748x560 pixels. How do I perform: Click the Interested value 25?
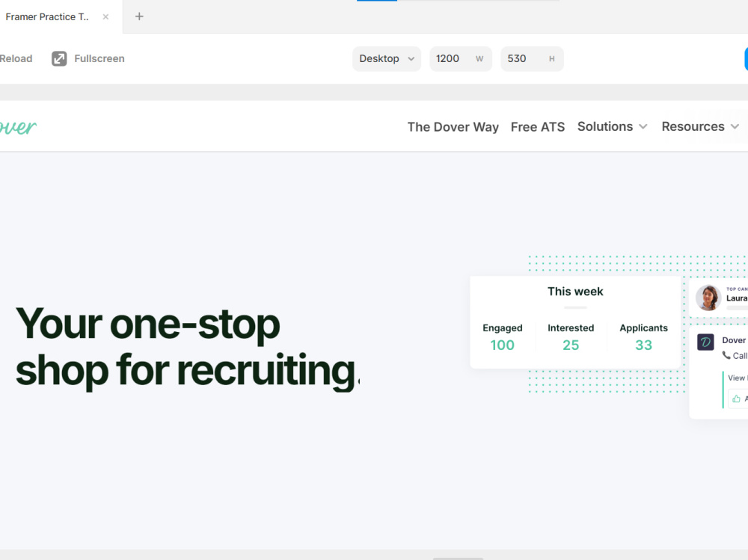[571, 345]
